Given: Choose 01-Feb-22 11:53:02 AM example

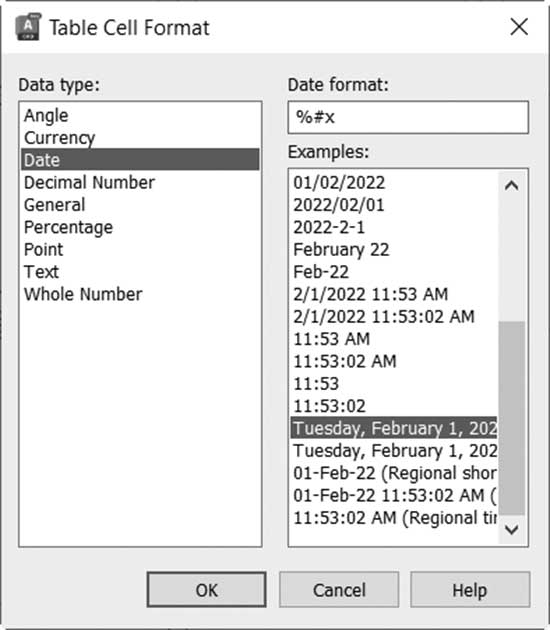Looking at the screenshot, I should click(x=394, y=495).
